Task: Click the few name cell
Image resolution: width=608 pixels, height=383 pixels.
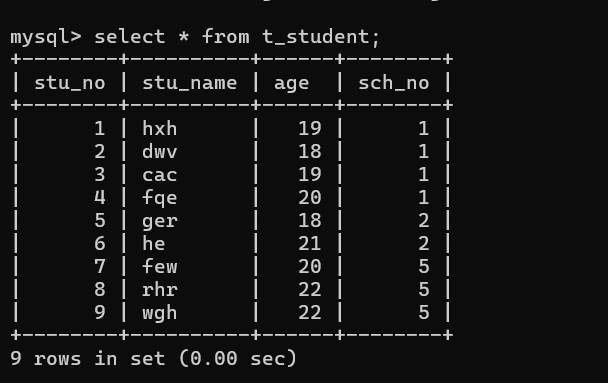Action: pos(160,266)
